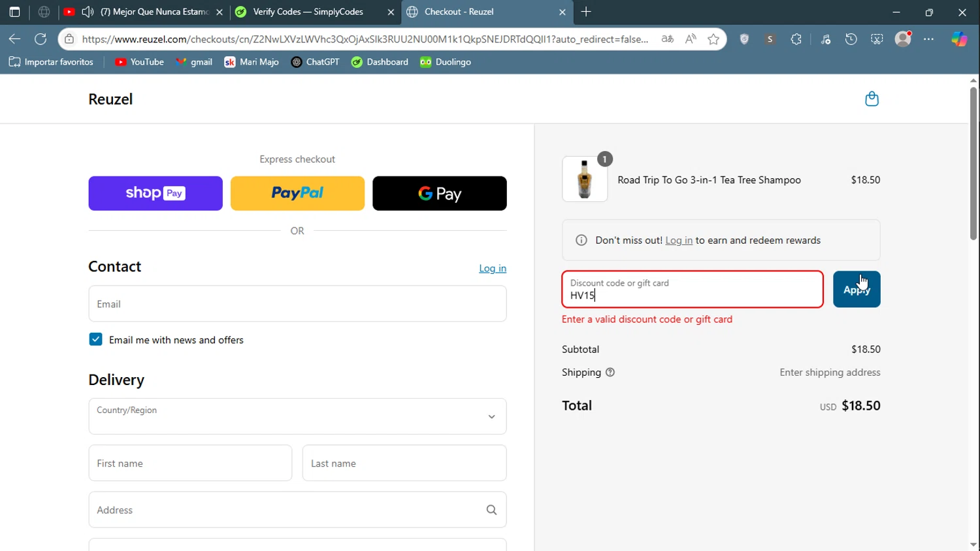Click the shampoo product thumbnail

pyautogui.click(x=585, y=179)
